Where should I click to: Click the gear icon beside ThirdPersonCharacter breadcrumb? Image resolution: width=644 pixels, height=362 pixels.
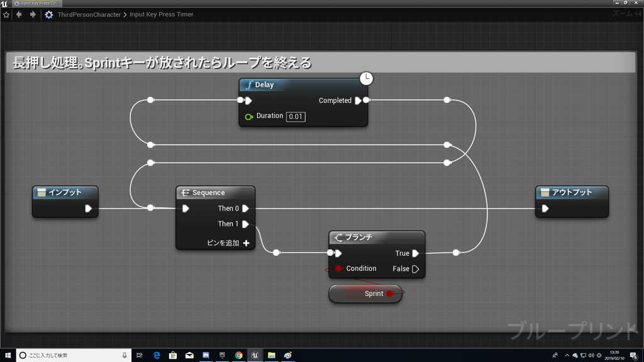pyautogui.click(x=48, y=14)
